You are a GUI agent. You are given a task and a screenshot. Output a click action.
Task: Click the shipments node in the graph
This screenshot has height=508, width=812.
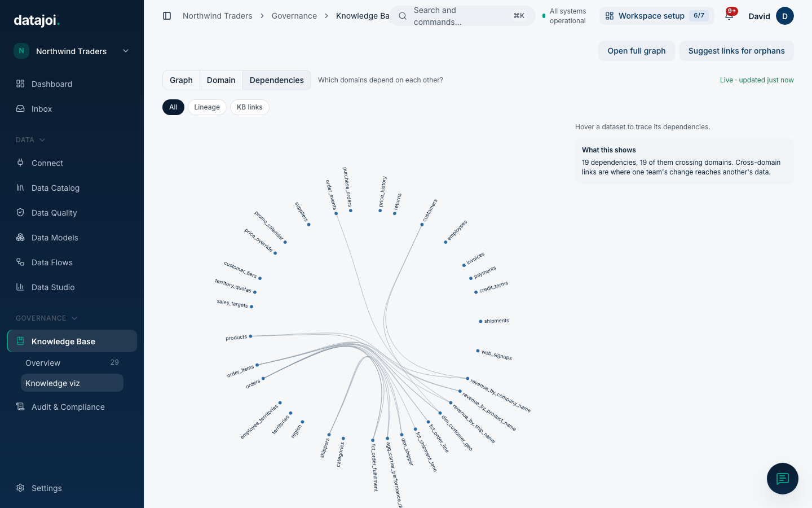point(480,321)
